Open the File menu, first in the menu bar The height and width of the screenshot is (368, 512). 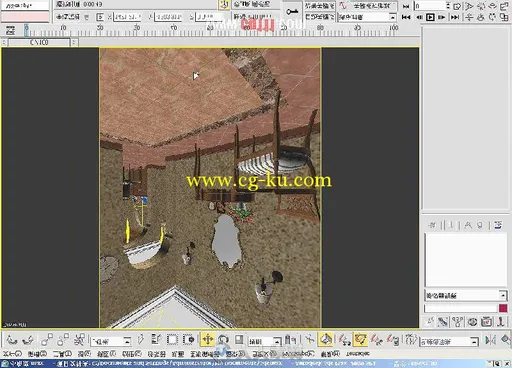(12, 354)
